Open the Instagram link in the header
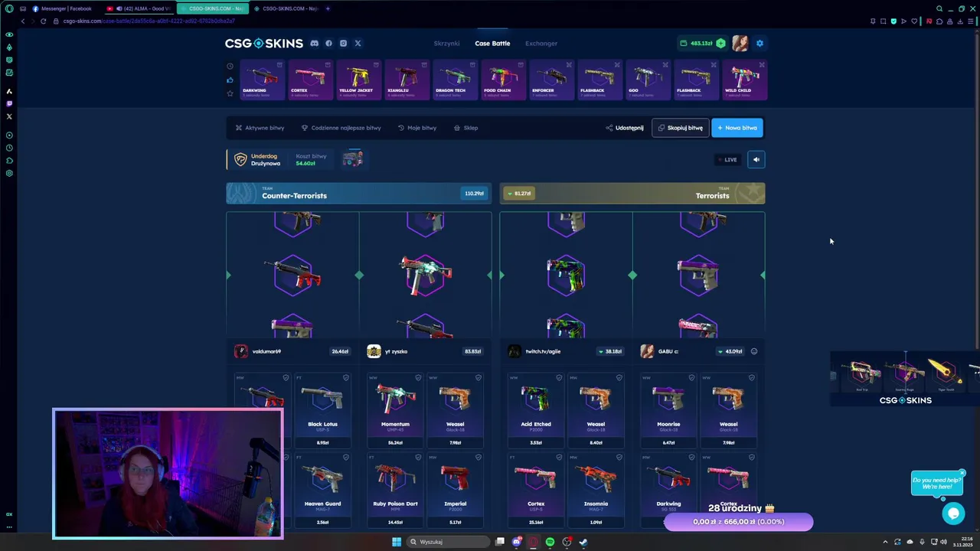This screenshot has width=980, height=551. (343, 44)
